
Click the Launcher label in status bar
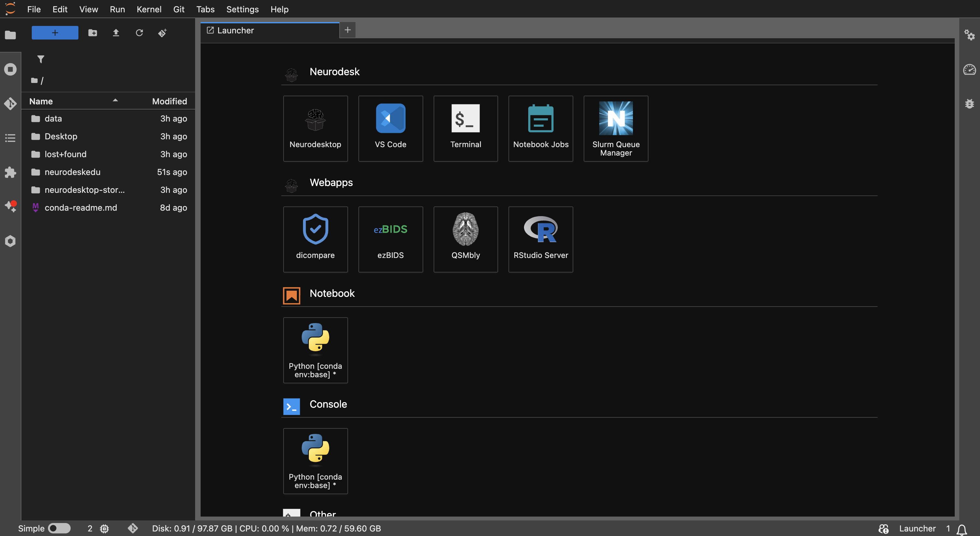pos(917,529)
